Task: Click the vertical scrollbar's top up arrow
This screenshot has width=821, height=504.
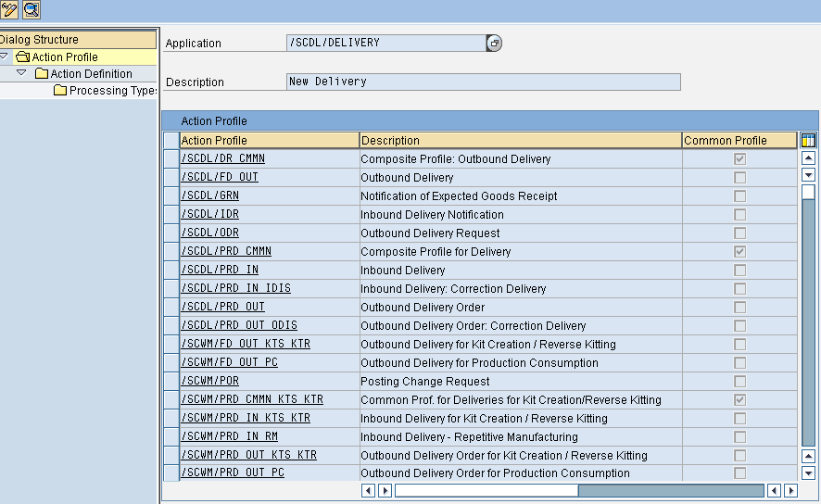Action: coord(808,158)
